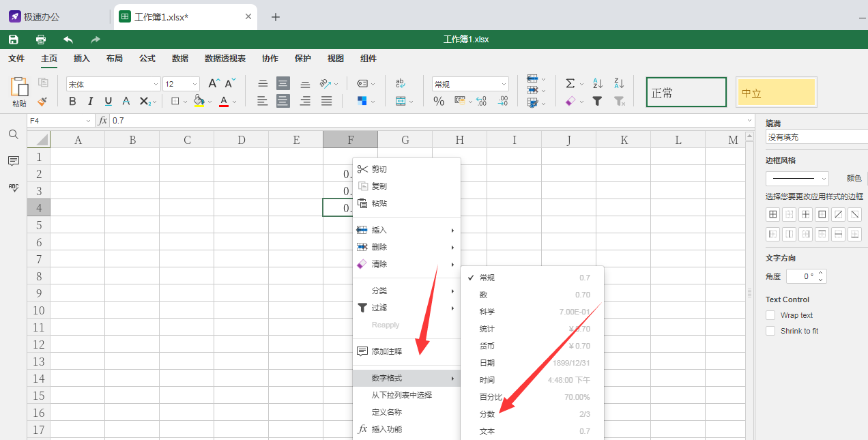Open the font name dropdown 宋体
868x440 pixels.
click(x=113, y=84)
